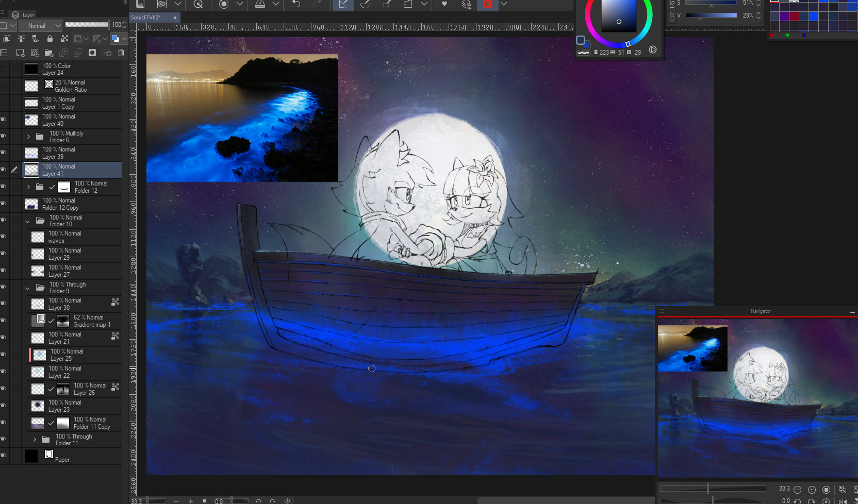
Task: Collapse Folder 9 in layer list
Action: point(27,288)
